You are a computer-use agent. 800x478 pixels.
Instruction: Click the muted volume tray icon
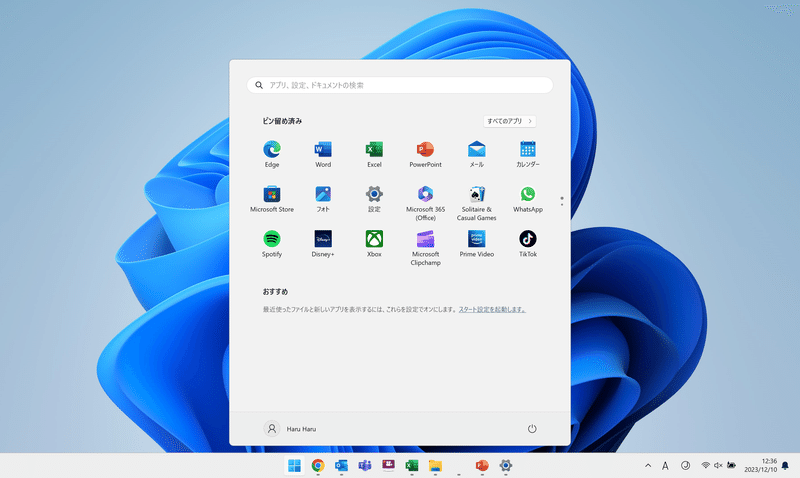pyautogui.click(x=718, y=465)
